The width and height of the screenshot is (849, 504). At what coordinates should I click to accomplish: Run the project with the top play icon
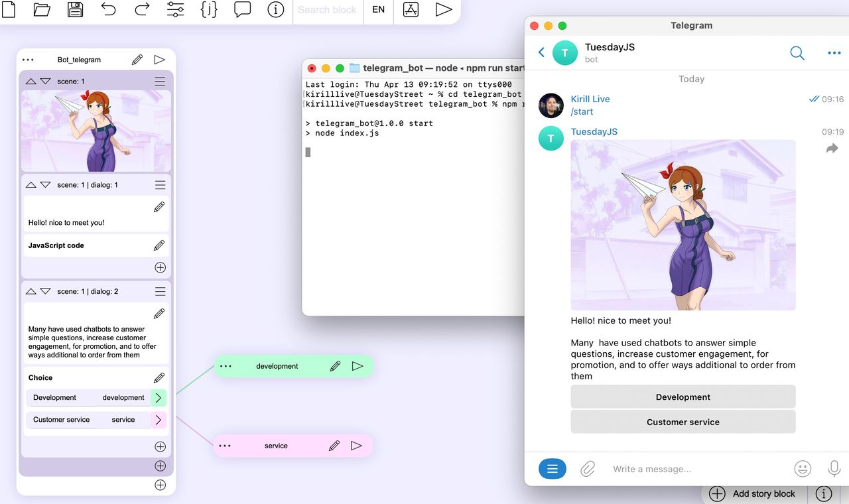[444, 9]
